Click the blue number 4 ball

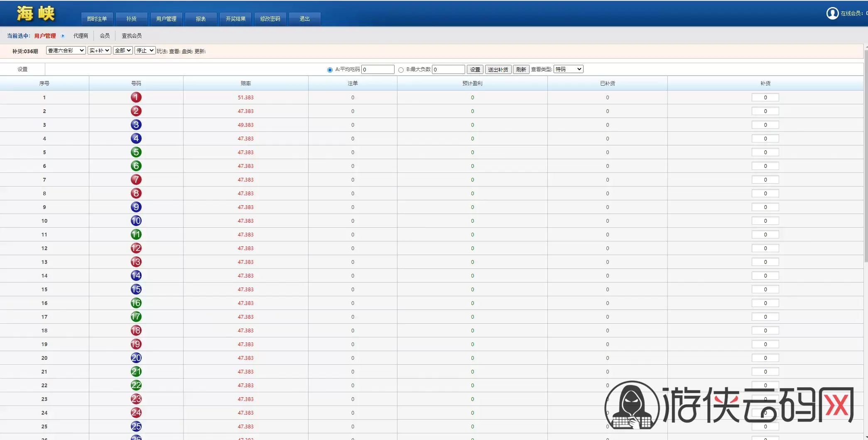(136, 138)
